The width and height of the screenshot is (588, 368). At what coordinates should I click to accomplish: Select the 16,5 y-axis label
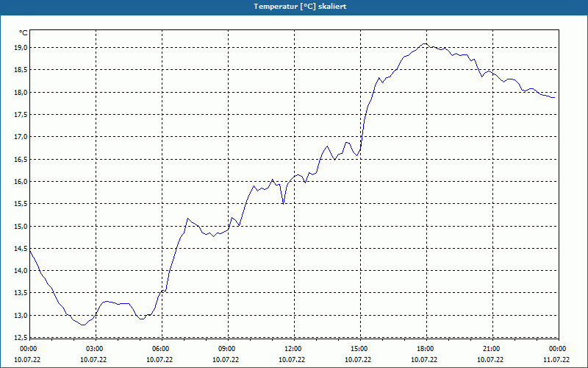(x=21, y=159)
